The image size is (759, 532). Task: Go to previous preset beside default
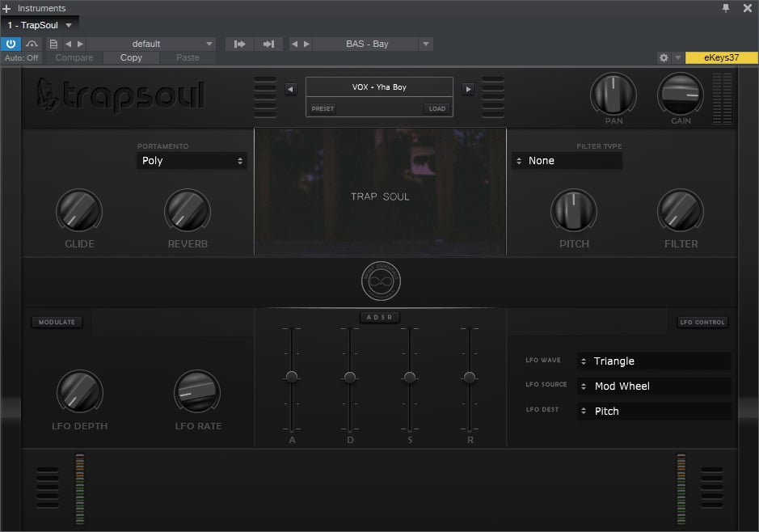point(68,44)
